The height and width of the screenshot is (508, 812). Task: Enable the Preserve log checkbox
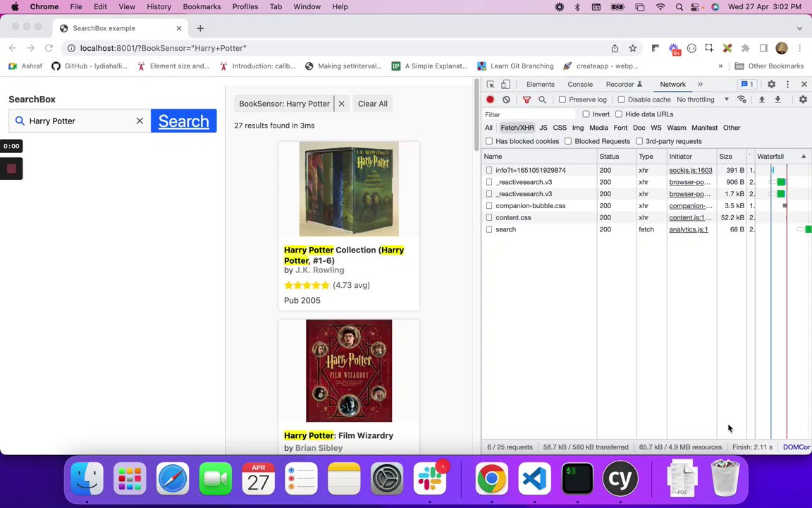tap(562, 99)
